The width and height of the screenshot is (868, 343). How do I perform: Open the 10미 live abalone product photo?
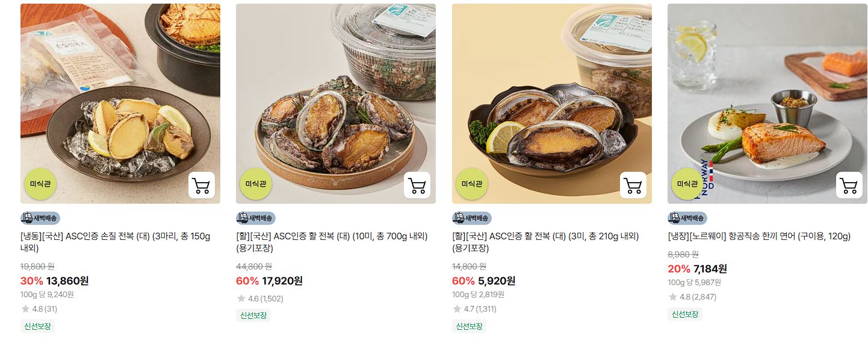[336, 104]
